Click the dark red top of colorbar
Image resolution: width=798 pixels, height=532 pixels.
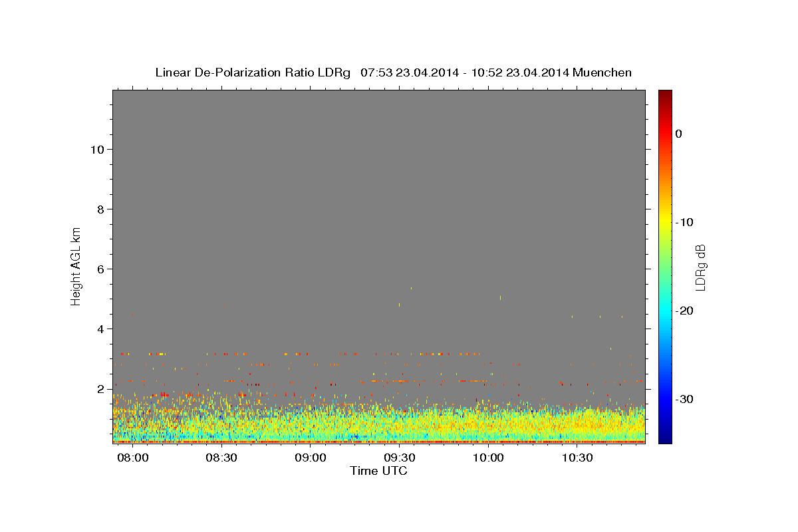pos(665,95)
